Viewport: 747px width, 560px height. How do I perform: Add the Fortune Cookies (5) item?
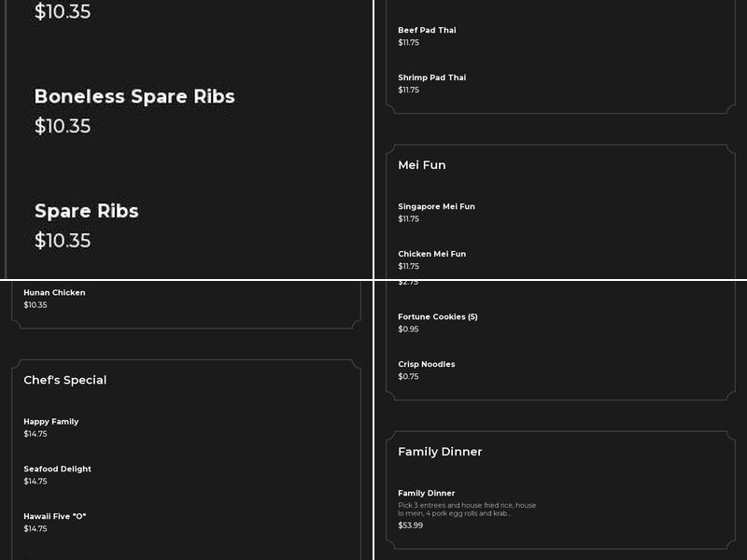(x=437, y=317)
